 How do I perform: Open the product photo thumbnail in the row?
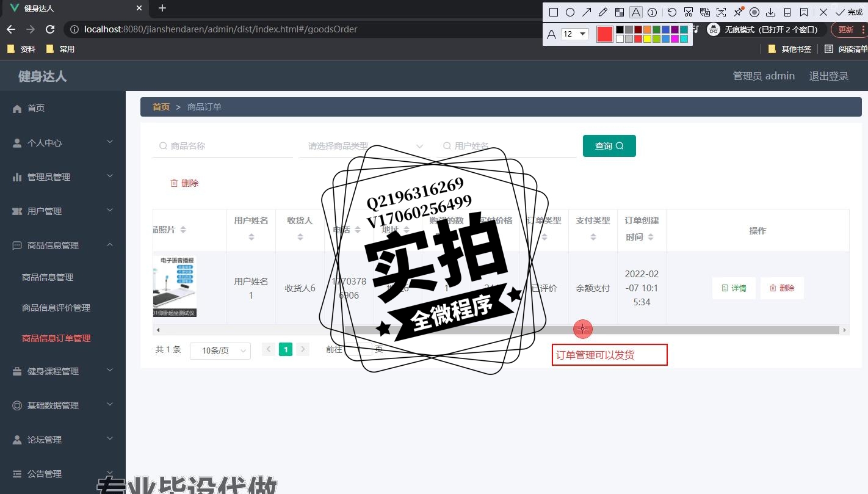coord(175,287)
